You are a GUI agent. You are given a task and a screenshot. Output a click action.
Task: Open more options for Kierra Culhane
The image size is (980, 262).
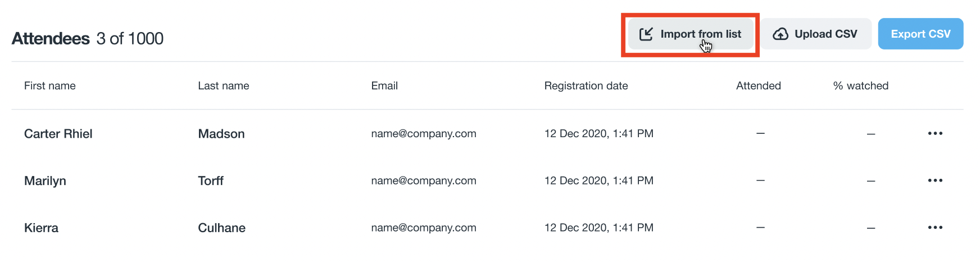tap(935, 228)
